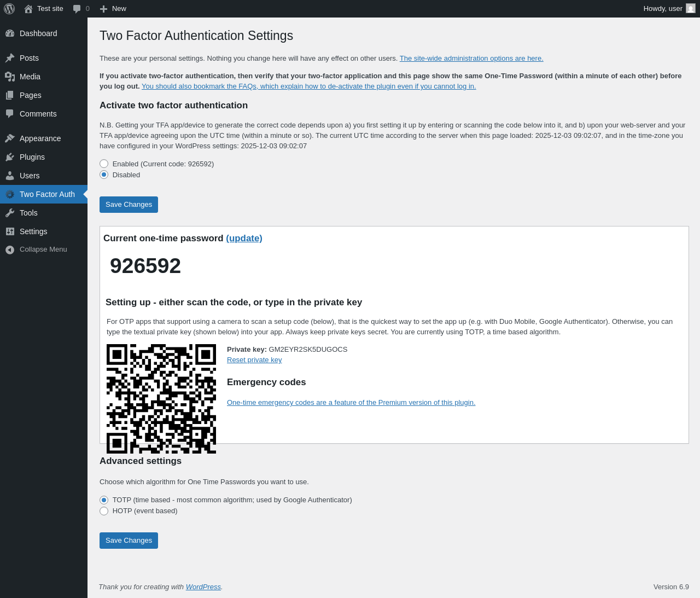Open Premium emergency codes link
The width and height of the screenshot is (700, 598).
(x=351, y=403)
